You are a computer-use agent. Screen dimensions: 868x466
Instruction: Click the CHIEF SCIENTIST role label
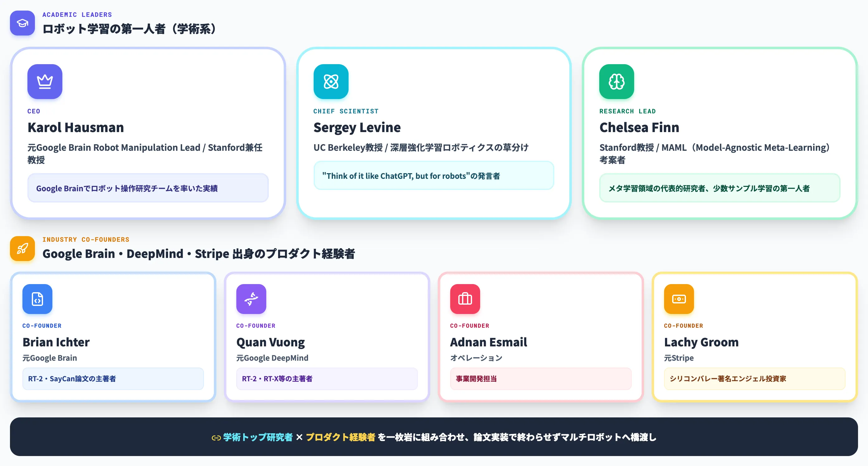pyautogui.click(x=346, y=111)
